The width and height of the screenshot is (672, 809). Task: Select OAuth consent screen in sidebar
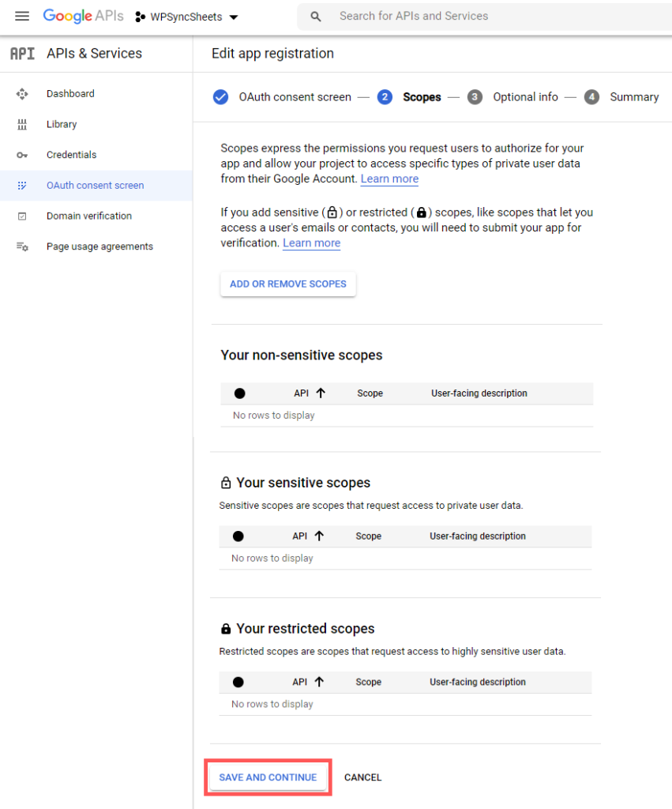pyautogui.click(x=96, y=185)
